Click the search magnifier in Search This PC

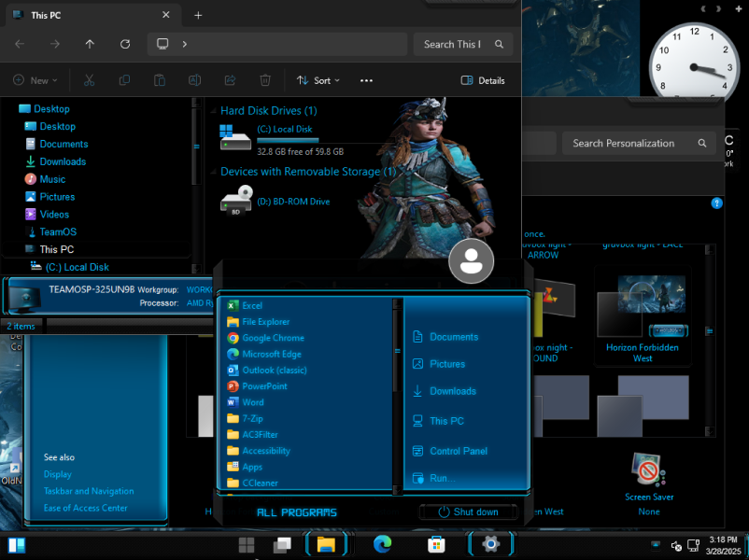click(x=499, y=45)
